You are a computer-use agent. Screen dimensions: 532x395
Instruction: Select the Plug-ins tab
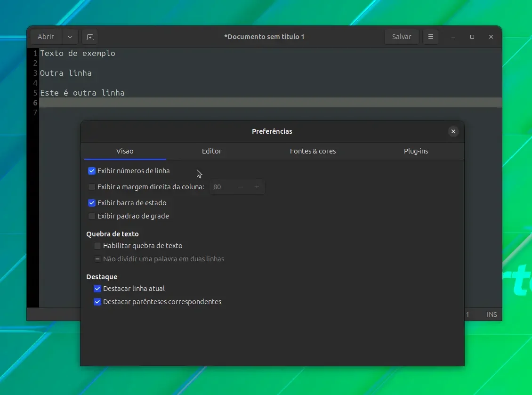pos(416,151)
